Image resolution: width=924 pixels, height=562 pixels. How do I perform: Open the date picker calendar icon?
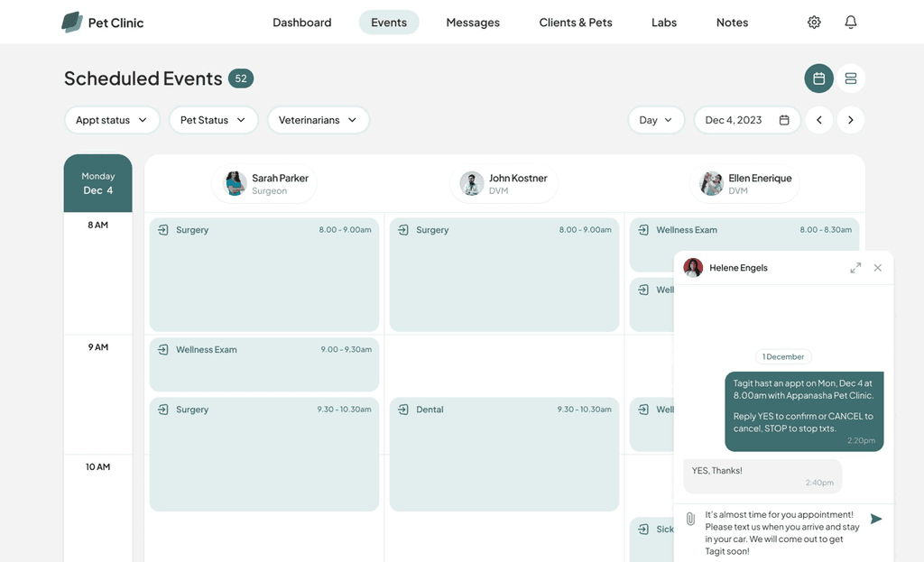tap(784, 120)
